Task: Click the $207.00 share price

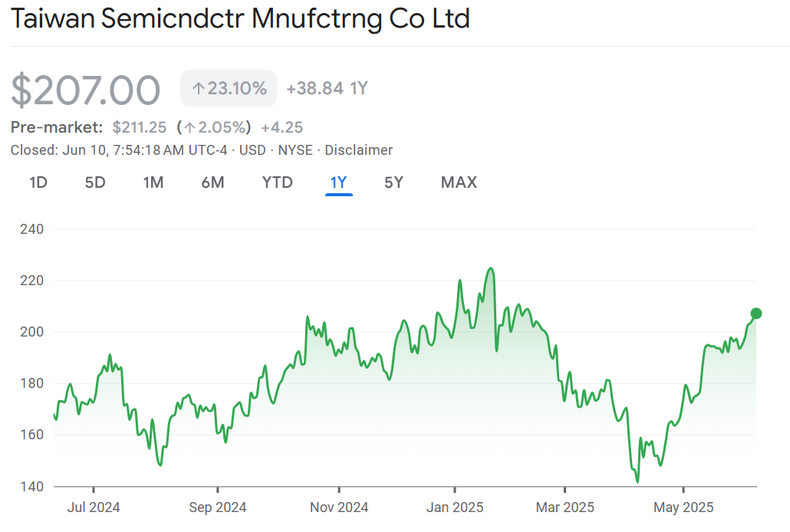Action: pos(86,90)
